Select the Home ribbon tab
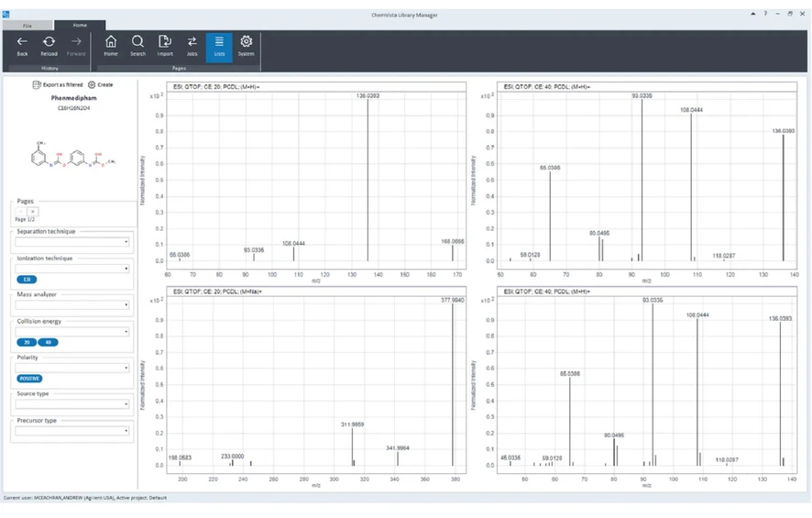 tap(80, 26)
